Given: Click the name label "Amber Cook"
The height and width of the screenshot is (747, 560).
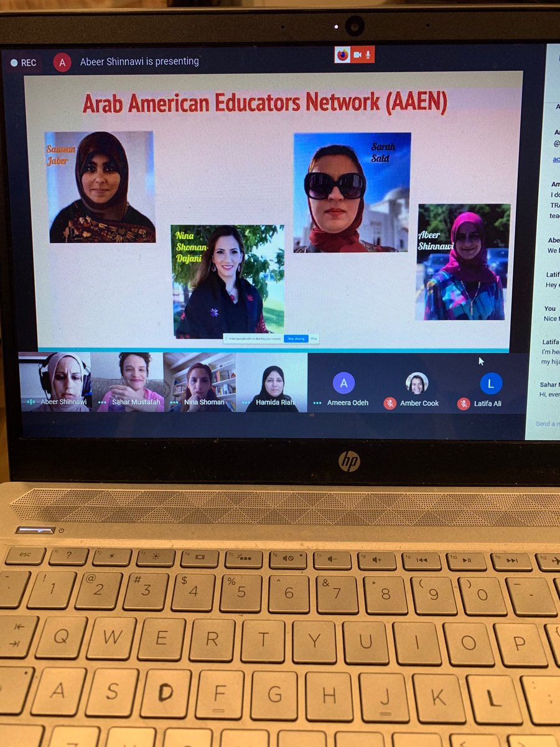Looking at the screenshot, I should [419, 403].
